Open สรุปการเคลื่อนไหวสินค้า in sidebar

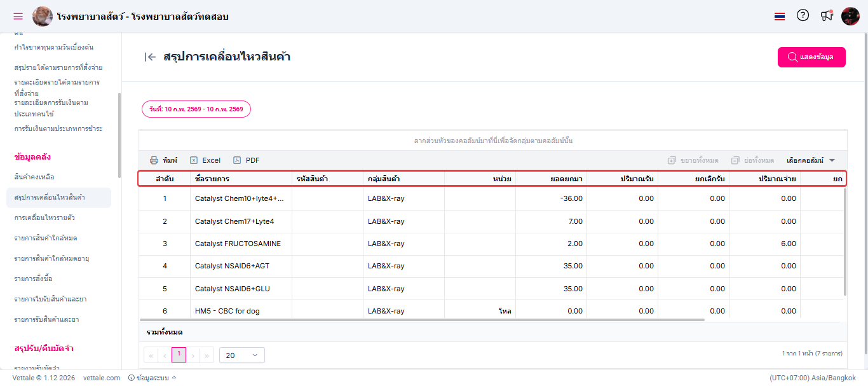(58, 197)
